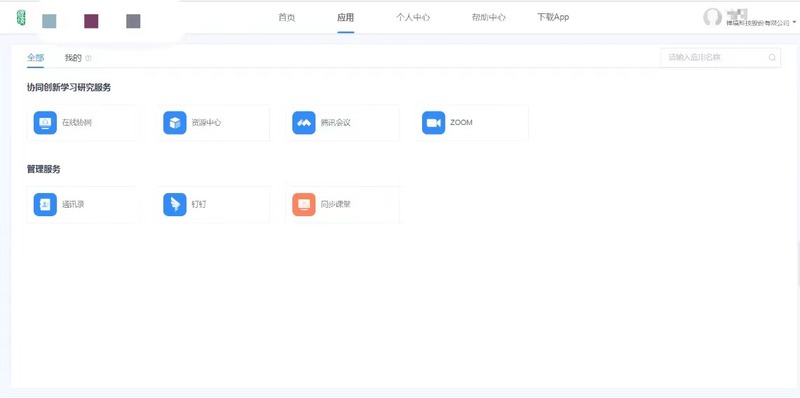The image size is (800, 398).
Task: Click the 下载App nav item
Action: [553, 17]
